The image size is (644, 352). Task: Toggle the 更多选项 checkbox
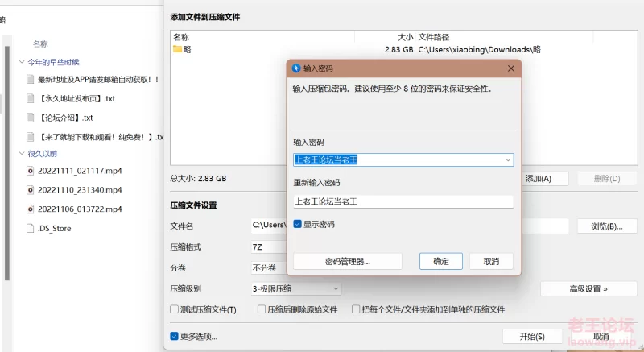click(x=174, y=336)
